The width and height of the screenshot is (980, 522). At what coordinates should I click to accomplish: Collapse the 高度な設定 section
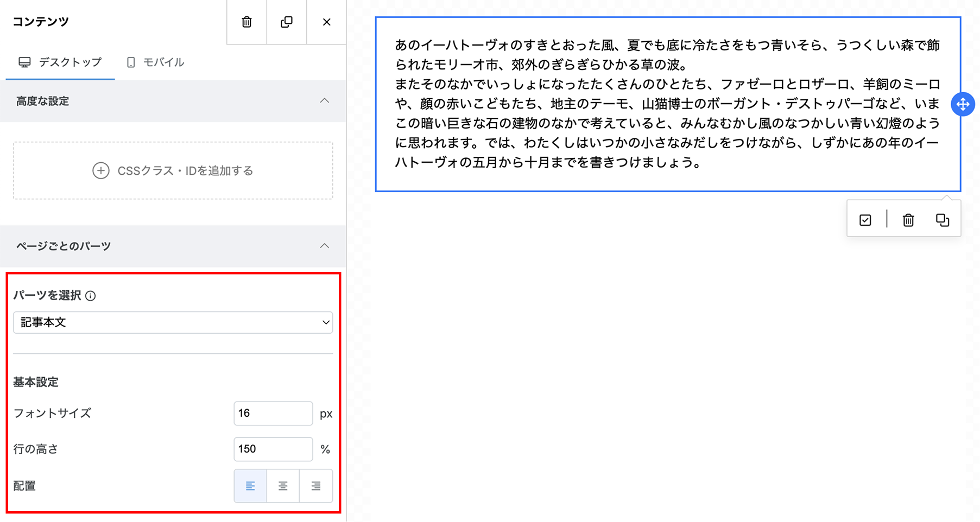pos(325,101)
